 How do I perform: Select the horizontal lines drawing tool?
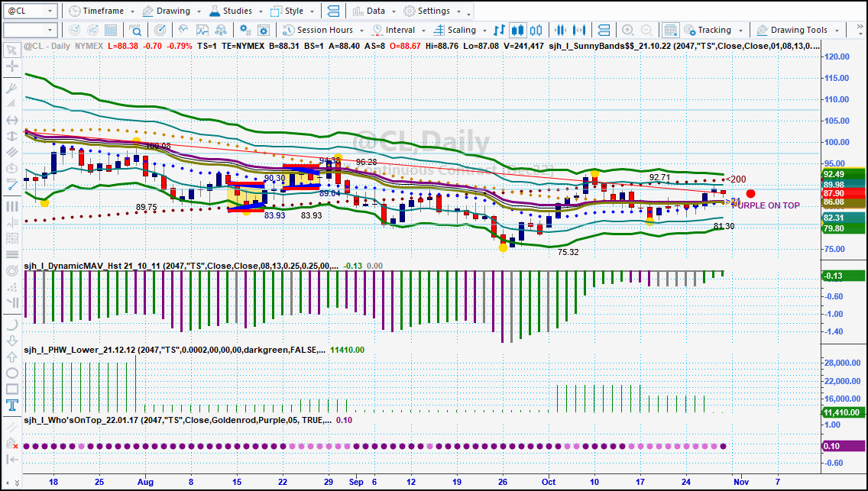pyautogui.click(x=11, y=254)
